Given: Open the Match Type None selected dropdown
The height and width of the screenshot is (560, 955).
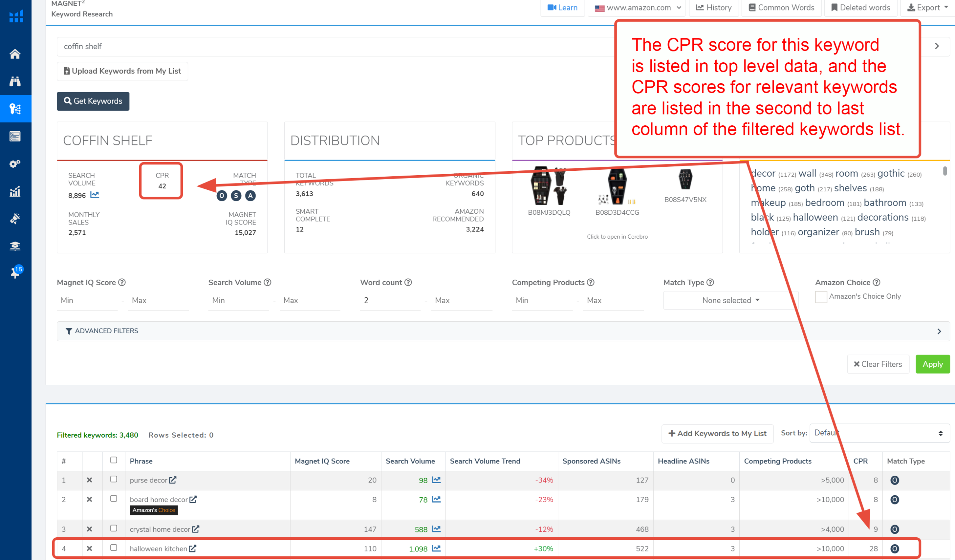Looking at the screenshot, I should click(730, 300).
